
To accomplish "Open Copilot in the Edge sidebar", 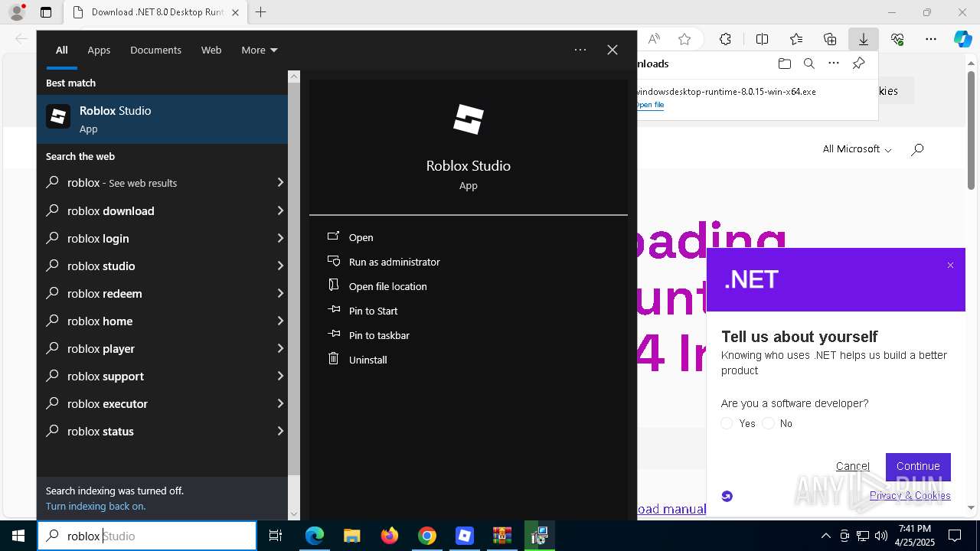I will (x=963, y=39).
